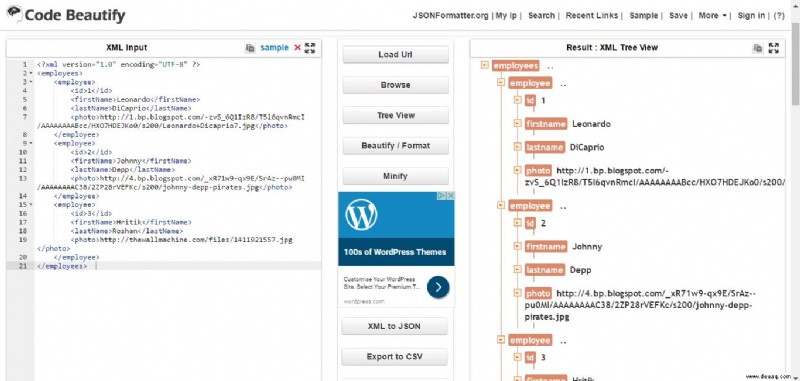Toggle the lastname Depp node expander
The image size is (800, 381).
click(518, 270)
